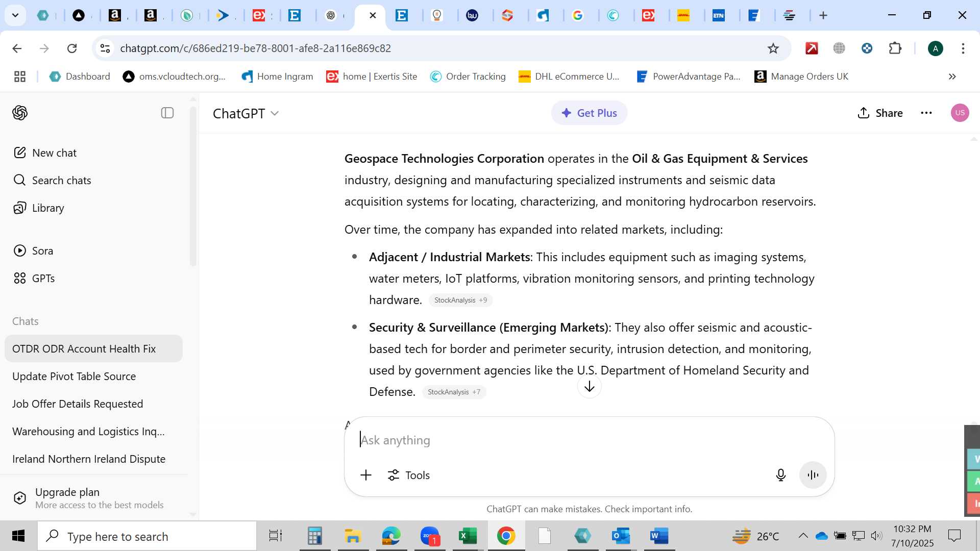Toggle the sidebar collapse icon
This screenshot has width=980, height=551.
pyautogui.click(x=167, y=113)
